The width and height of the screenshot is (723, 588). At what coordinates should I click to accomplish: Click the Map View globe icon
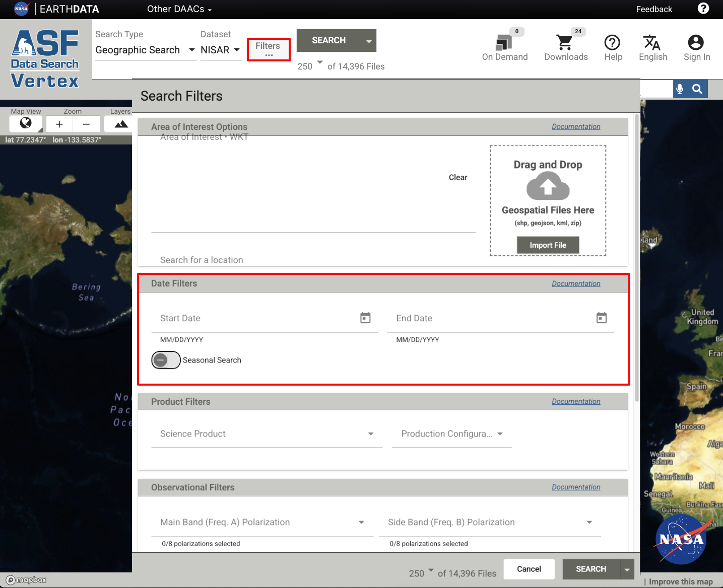pyautogui.click(x=25, y=124)
